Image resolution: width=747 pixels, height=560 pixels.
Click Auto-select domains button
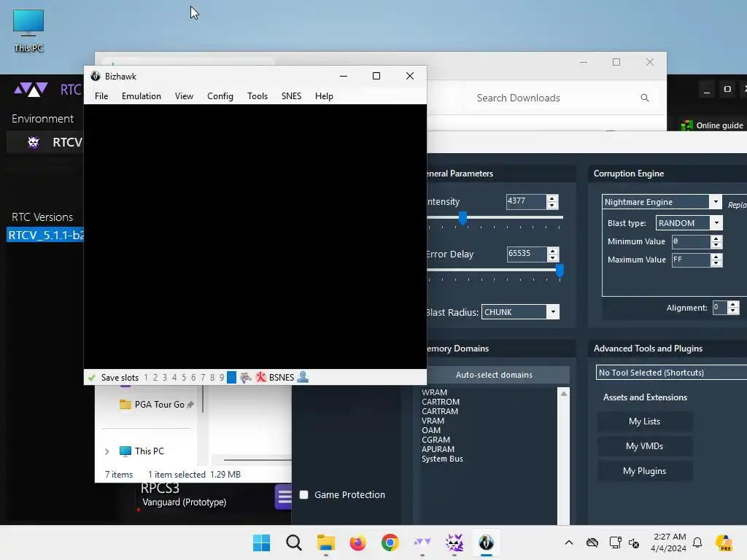click(494, 375)
